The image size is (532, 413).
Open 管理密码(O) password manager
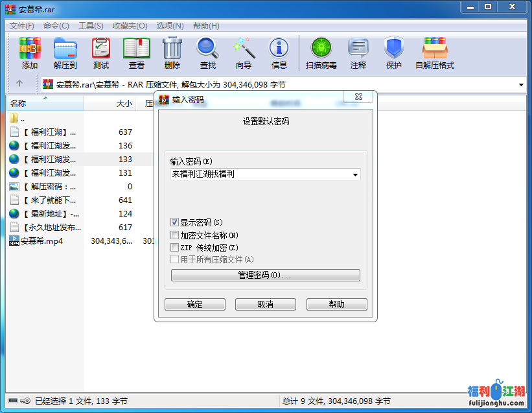(x=265, y=274)
